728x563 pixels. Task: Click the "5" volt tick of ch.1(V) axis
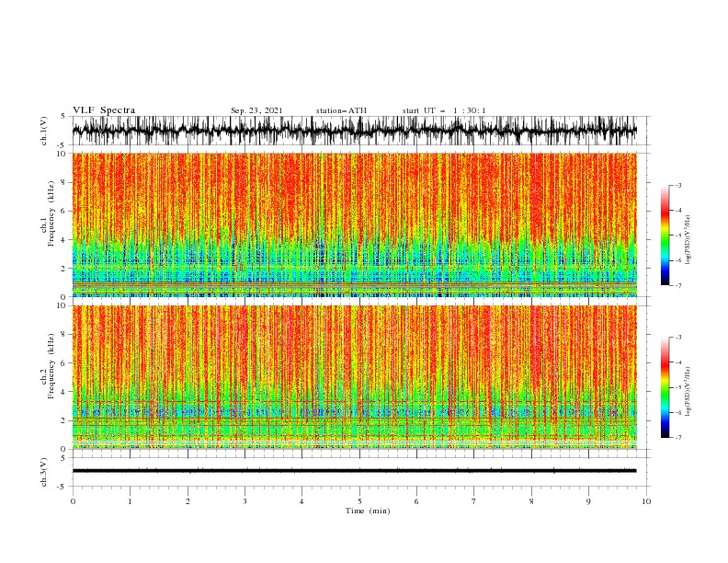click(63, 116)
